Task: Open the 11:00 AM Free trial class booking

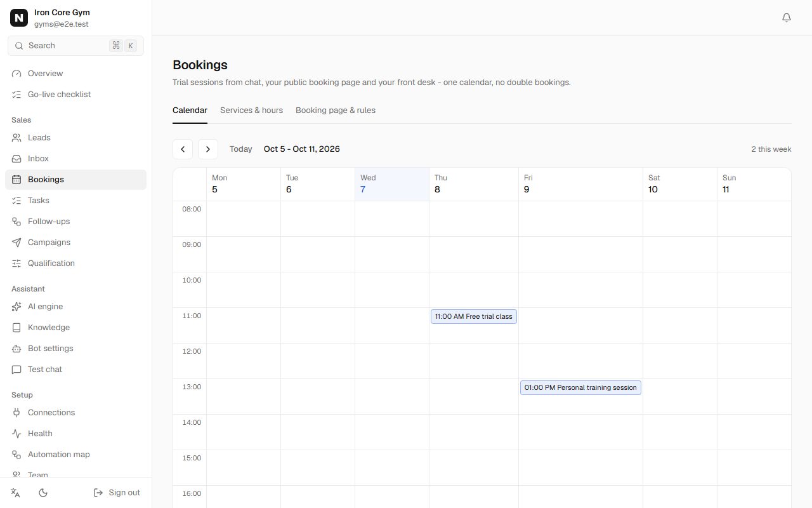Action: point(474,316)
